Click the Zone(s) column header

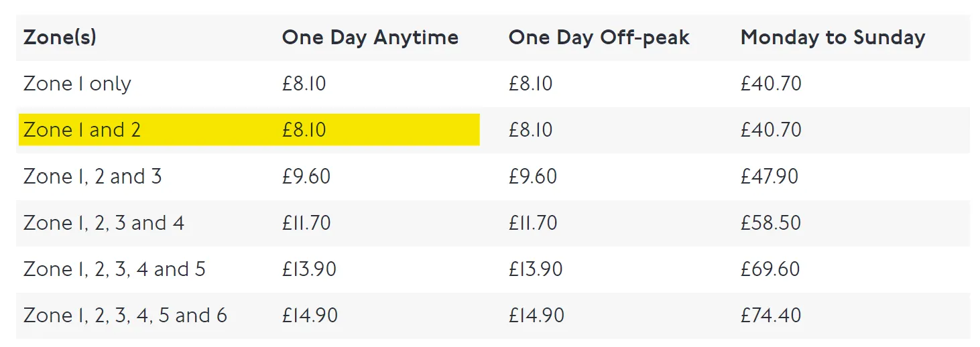click(x=60, y=38)
